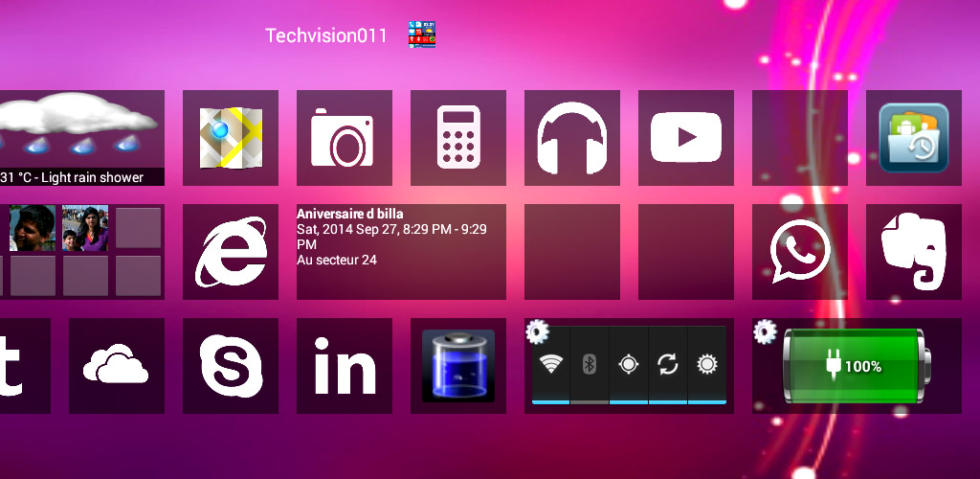Open settings gear on the battery widget
The height and width of the screenshot is (479, 980).
coord(765,331)
